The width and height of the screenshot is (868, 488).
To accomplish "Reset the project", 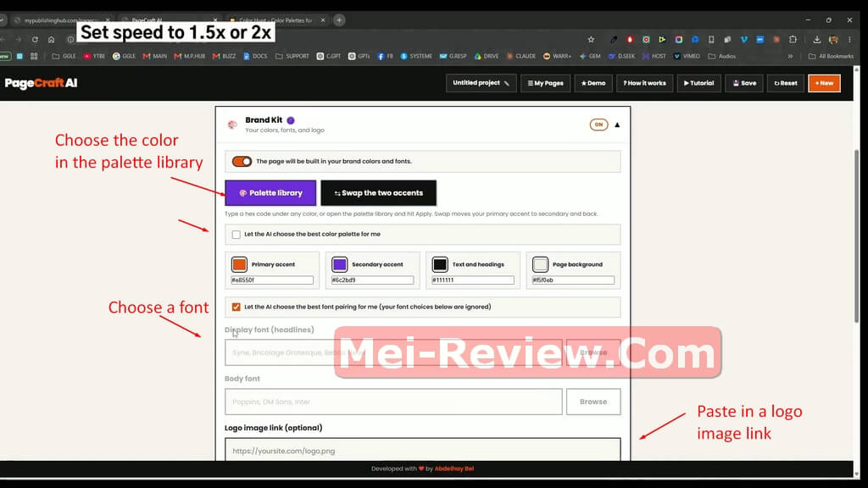I will 786,83.
